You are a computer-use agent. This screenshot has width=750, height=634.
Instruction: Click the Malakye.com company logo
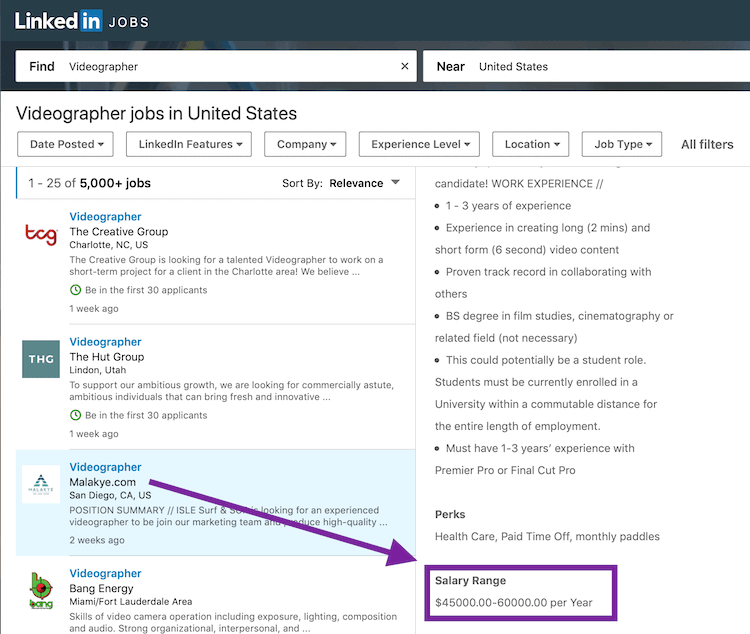coord(41,484)
